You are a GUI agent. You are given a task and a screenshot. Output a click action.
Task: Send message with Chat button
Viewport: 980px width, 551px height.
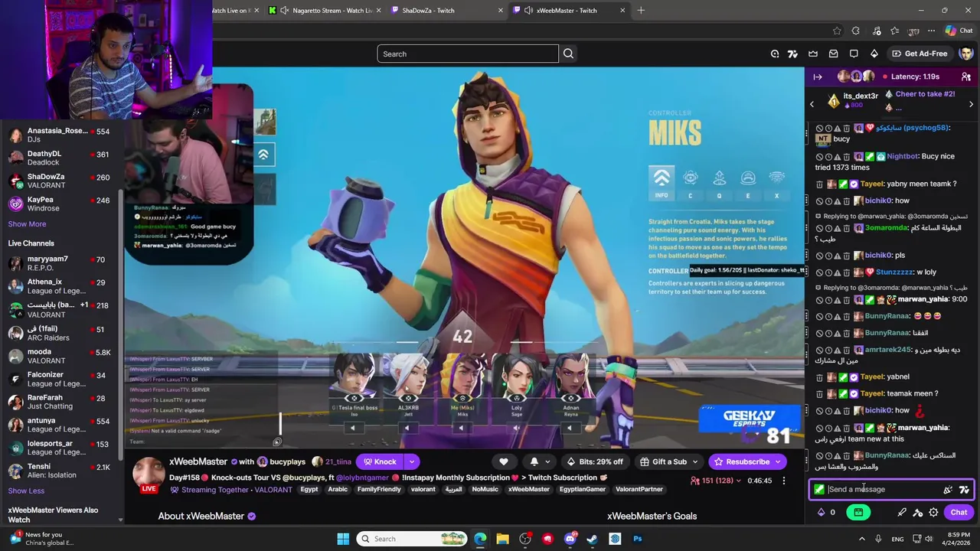[959, 513]
